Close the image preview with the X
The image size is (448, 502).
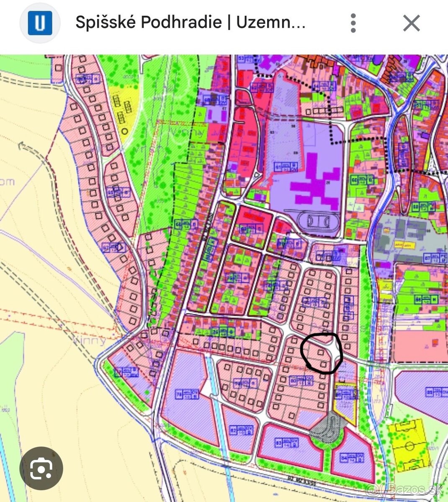click(x=411, y=23)
